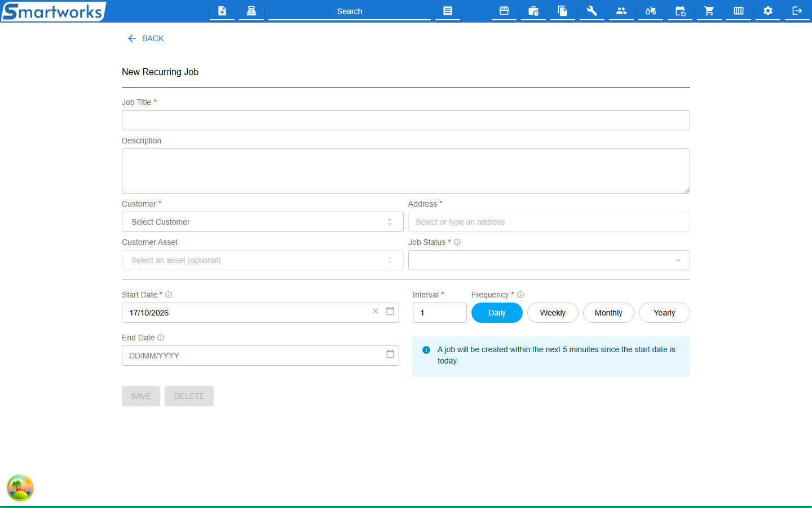Open the Select Customer dropdown

(x=263, y=222)
